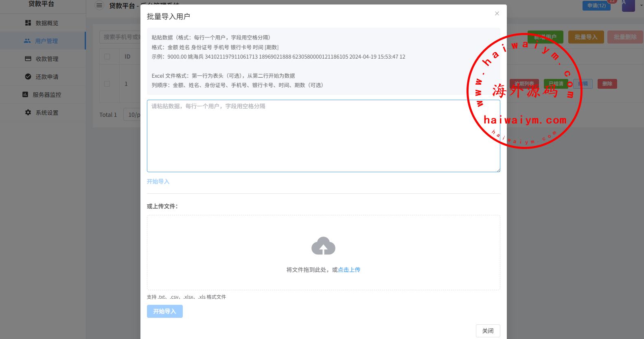
Task: Close the batch import dialog with X
Action: click(497, 13)
